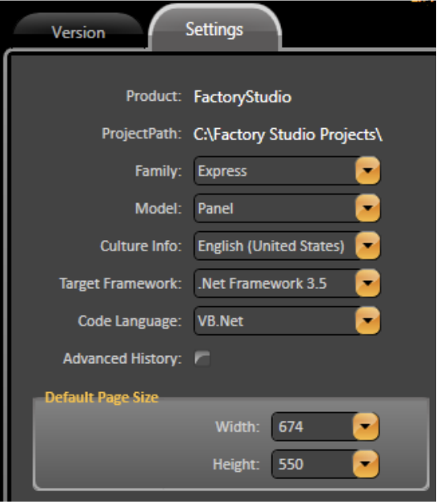
Task: Click the C:\Factory Studio Projects\ path text
Action: click(x=288, y=134)
